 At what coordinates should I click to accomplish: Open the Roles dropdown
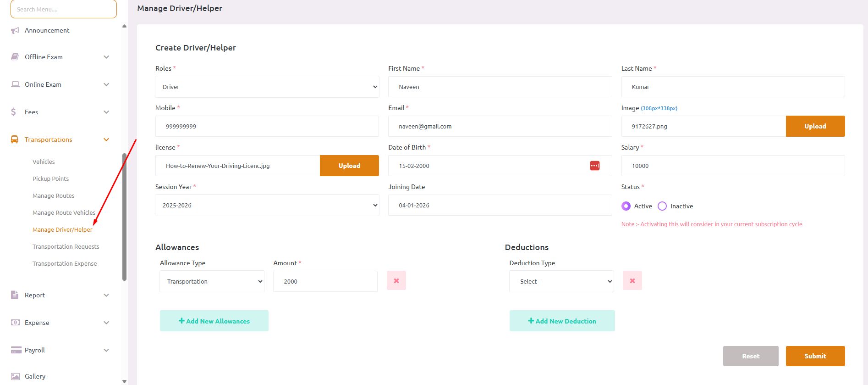click(267, 87)
